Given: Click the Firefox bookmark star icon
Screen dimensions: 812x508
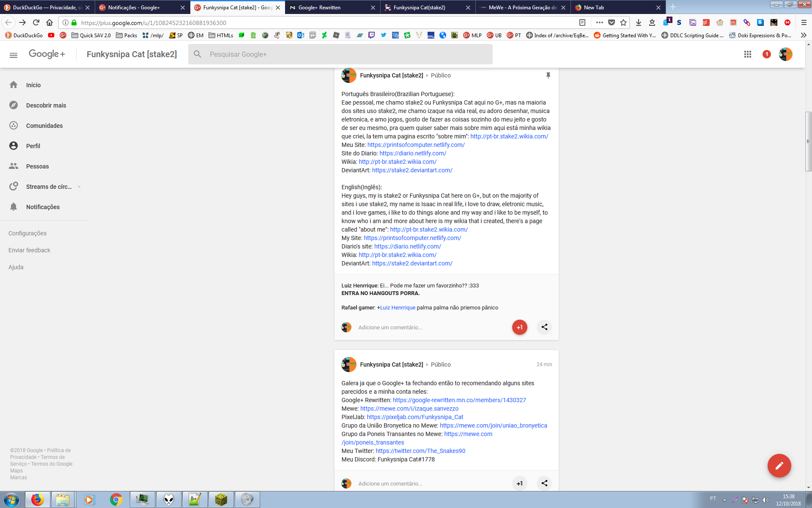Looking at the screenshot, I should pos(623,22).
